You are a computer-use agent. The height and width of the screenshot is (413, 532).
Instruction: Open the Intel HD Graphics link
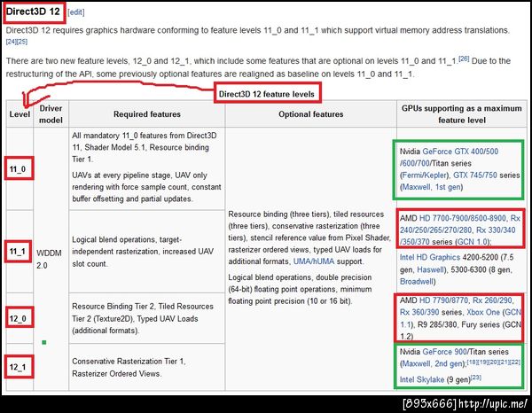(429, 257)
